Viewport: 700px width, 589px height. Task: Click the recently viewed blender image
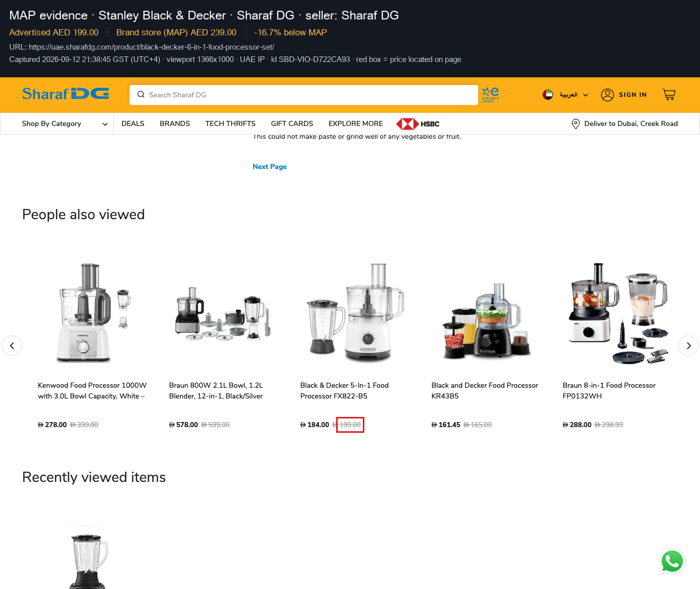[x=88, y=558]
